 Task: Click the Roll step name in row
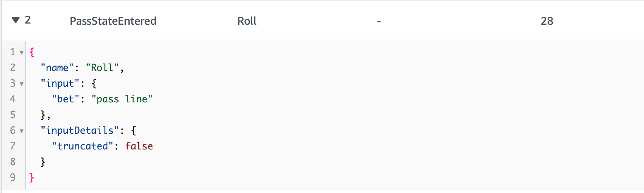pyautogui.click(x=247, y=21)
